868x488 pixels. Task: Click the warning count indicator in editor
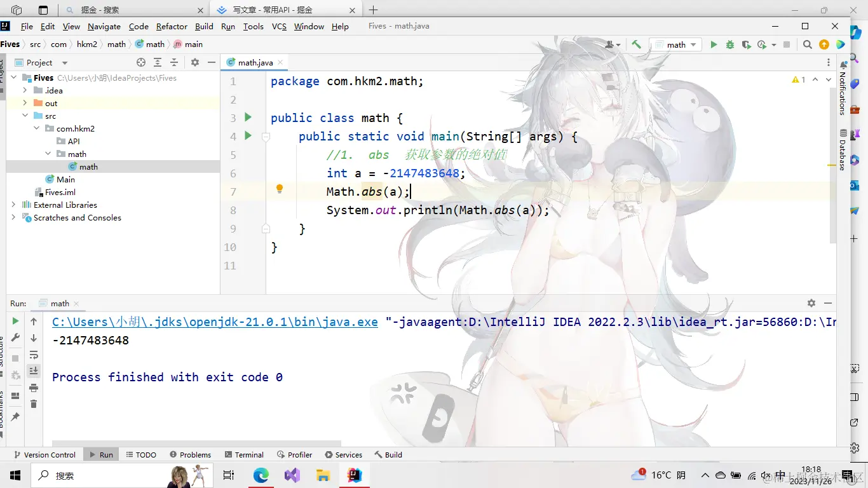click(x=799, y=79)
